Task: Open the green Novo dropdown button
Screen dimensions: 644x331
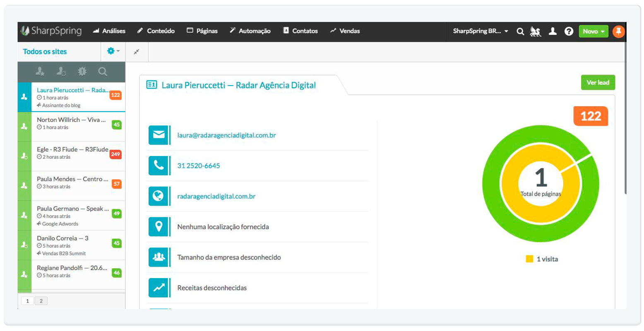Action: [594, 31]
